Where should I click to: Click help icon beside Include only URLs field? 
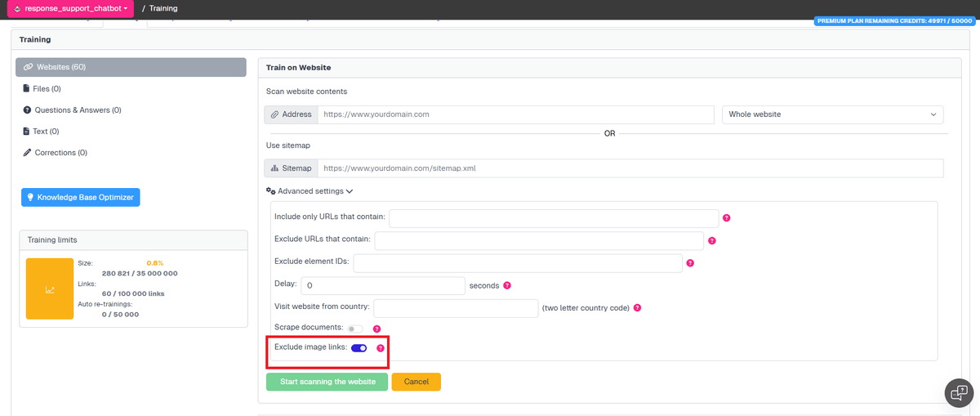(x=726, y=218)
